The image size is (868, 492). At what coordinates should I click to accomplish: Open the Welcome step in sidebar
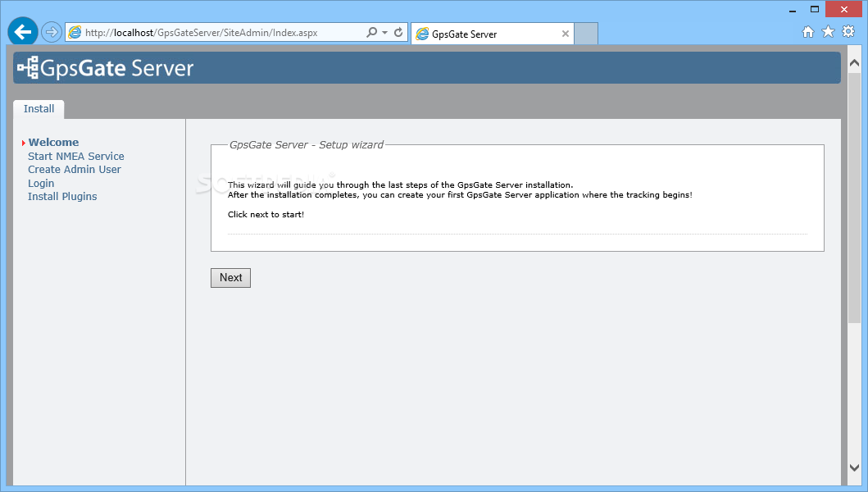tap(54, 143)
